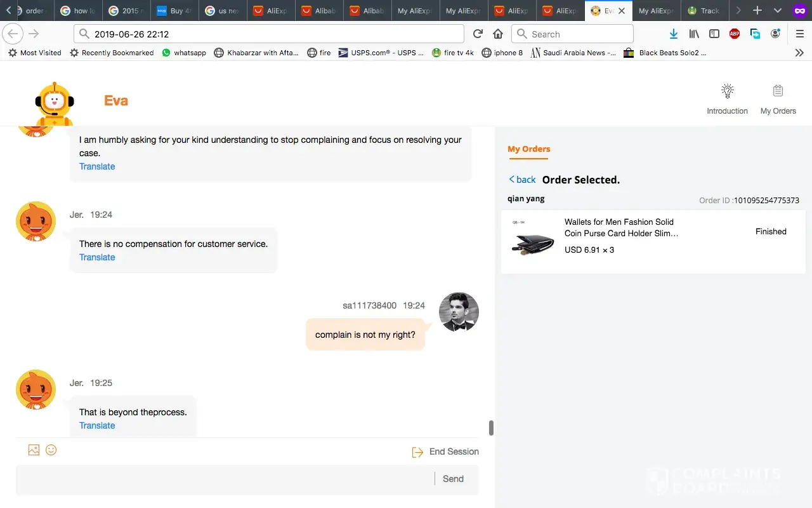Switch to the 'us new' Google tab
This screenshot has height=508, width=812.
pyautogui.click(x=223, y=11)
